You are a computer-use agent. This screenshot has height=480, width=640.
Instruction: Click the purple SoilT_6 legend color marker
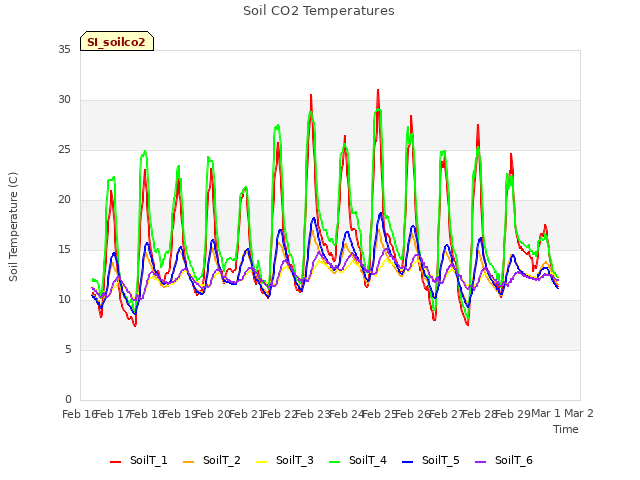click(x=481, y=462)
